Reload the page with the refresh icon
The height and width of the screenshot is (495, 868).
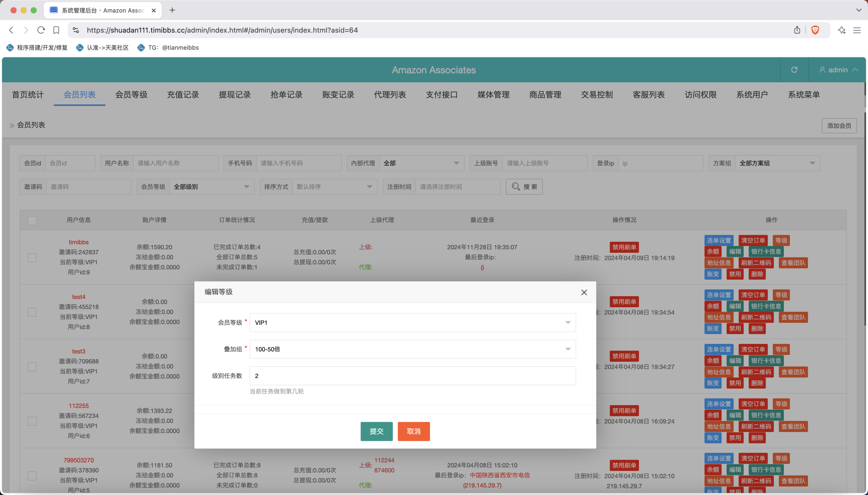tap(41, 30)
